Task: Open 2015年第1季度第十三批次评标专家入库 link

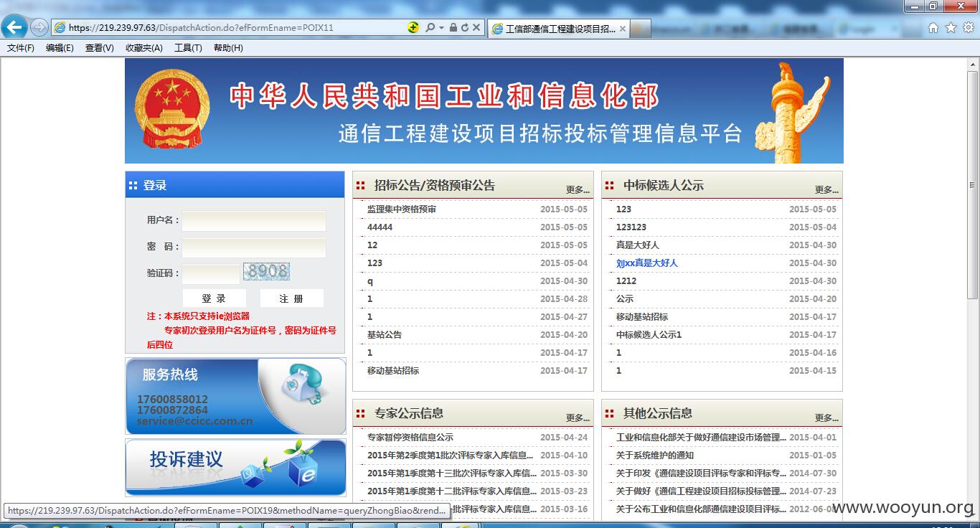Action: [x=452, y=473]
